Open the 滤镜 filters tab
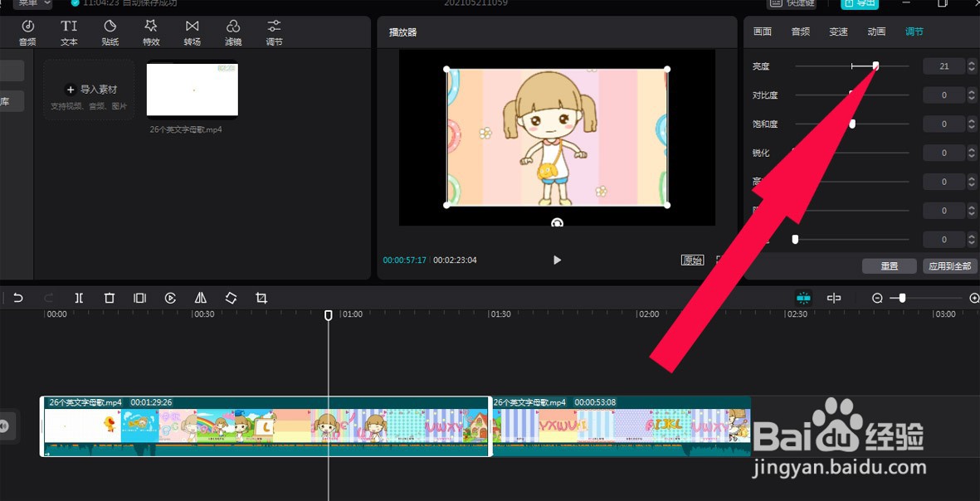Image resolution: width=980 pixels, height=501 pixels. tap(233, 32)
